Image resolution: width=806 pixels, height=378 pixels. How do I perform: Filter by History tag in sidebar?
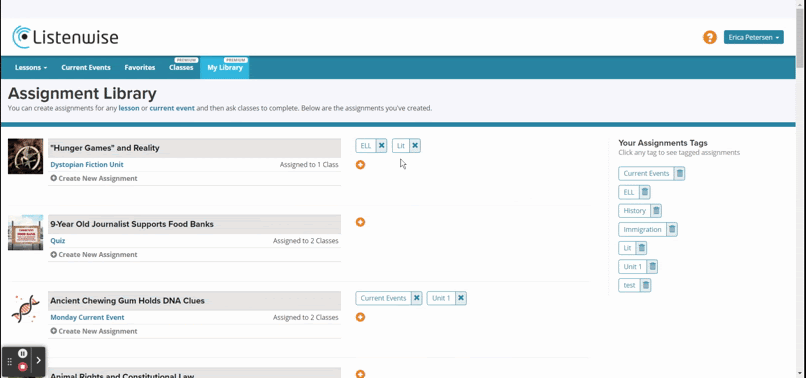click(634, 211)
